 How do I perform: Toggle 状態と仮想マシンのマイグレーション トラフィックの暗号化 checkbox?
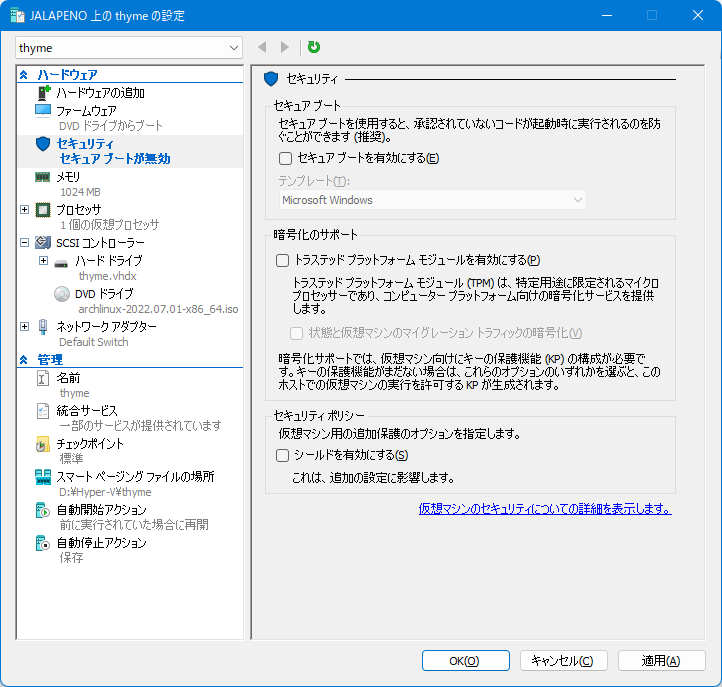pyautogui.click(x=297, y=333)
